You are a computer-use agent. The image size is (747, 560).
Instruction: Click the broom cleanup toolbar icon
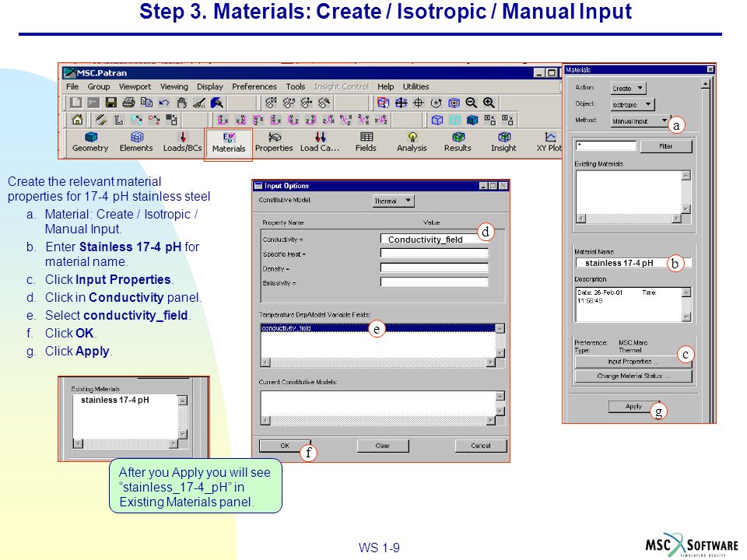199,103
